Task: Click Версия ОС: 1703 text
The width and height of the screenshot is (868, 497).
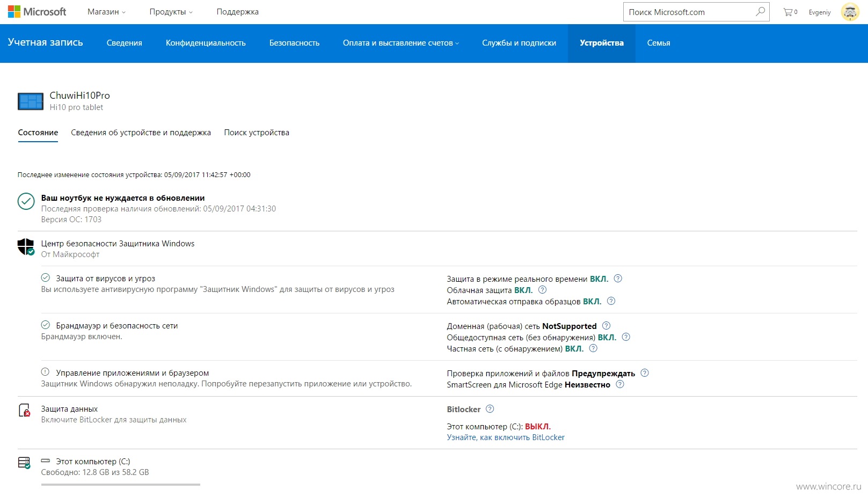Action: click(71, 220)
